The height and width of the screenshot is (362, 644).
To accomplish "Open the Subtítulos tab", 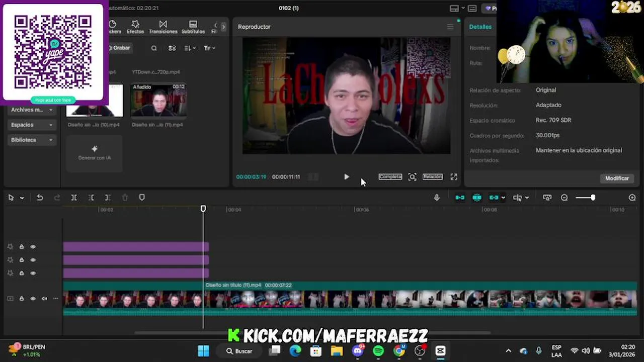I will tap(193, 27).
